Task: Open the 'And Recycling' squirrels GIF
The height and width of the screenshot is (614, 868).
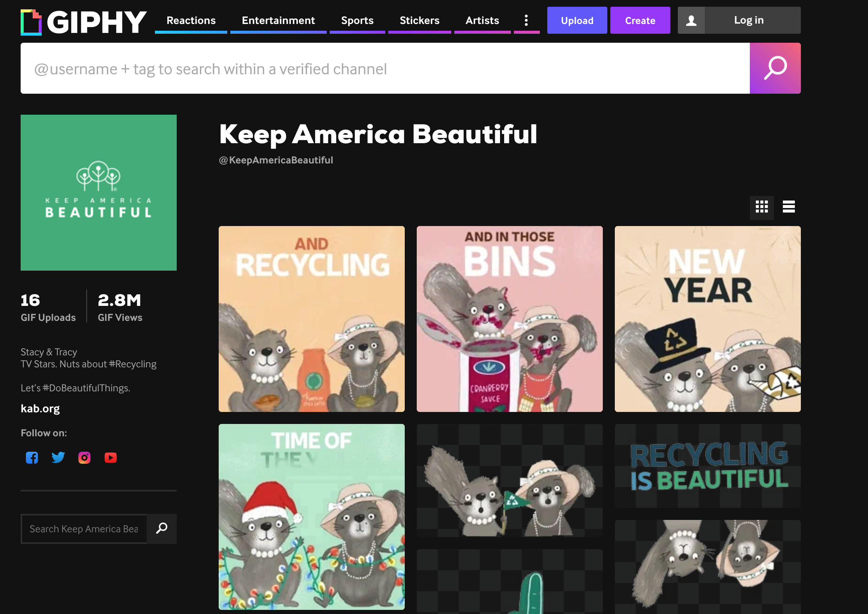Action: 311,319
